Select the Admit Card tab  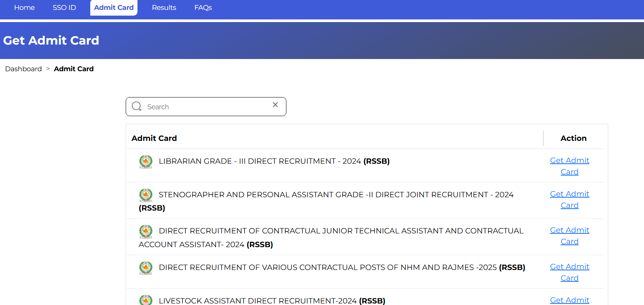tap(114, 8)
